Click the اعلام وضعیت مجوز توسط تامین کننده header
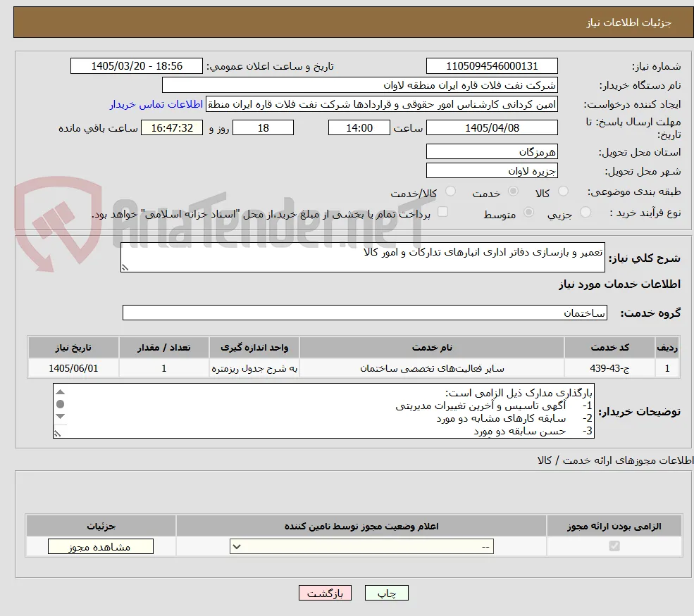Image resolution: width=694 pixels, height=616 pixels. pos(361,526)
